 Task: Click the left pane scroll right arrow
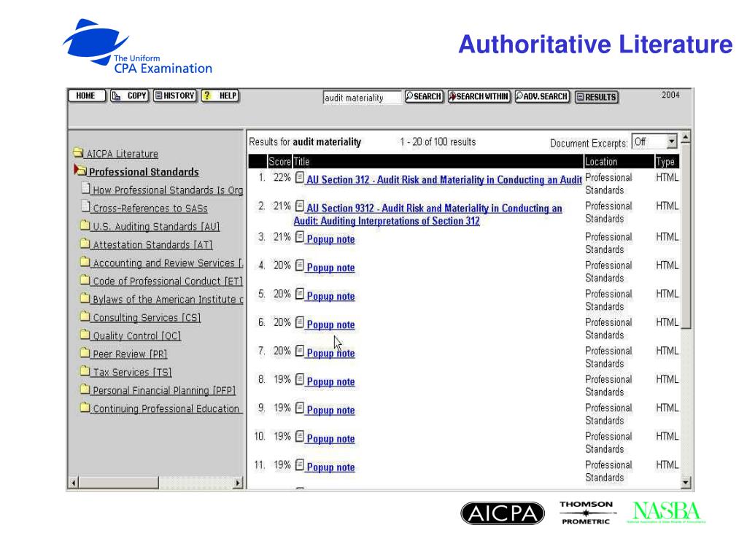click(x=239, y=483)
